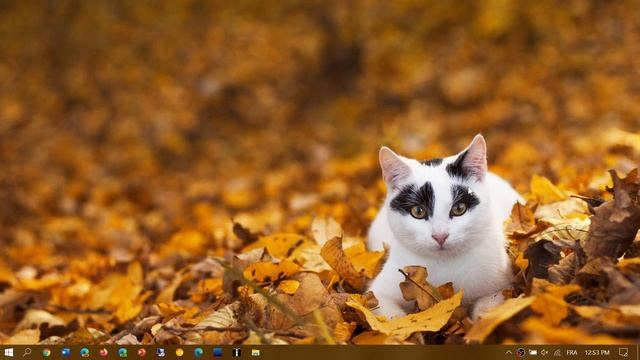
Task: Open the yellow folder-like taskbar icon
Action: [x=256, y=352]
